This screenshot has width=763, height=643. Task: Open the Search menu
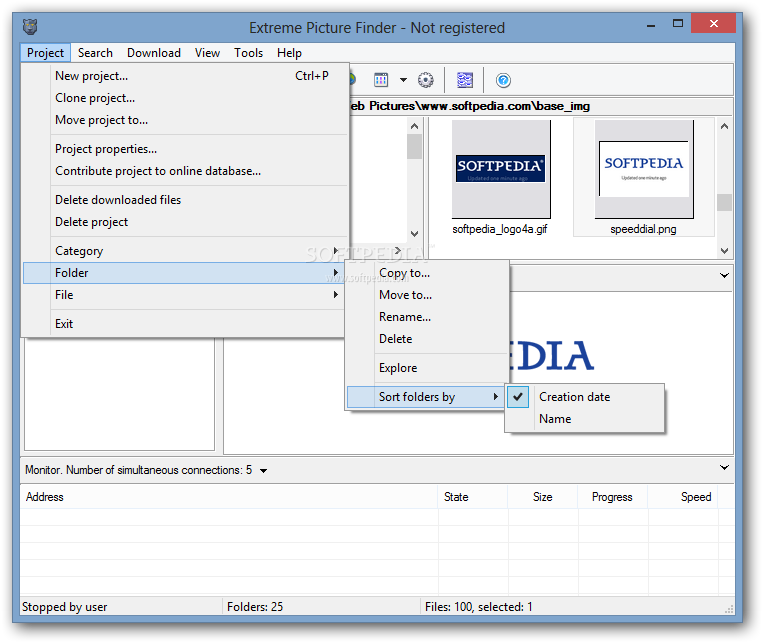[95, 53]
